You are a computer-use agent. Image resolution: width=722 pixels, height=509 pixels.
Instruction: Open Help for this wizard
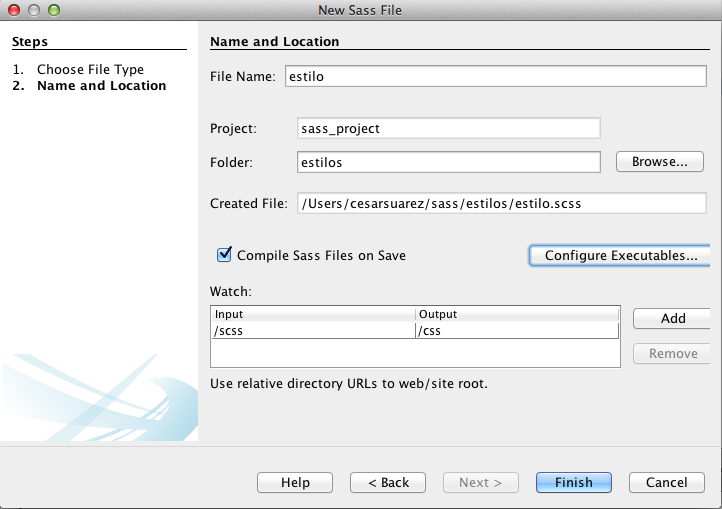(295, 482)
